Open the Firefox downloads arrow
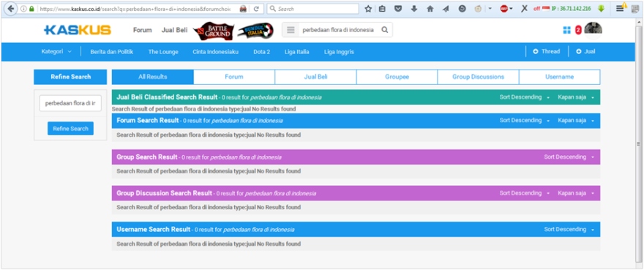Viewport: 644px width, 270px height. (414, 9)
